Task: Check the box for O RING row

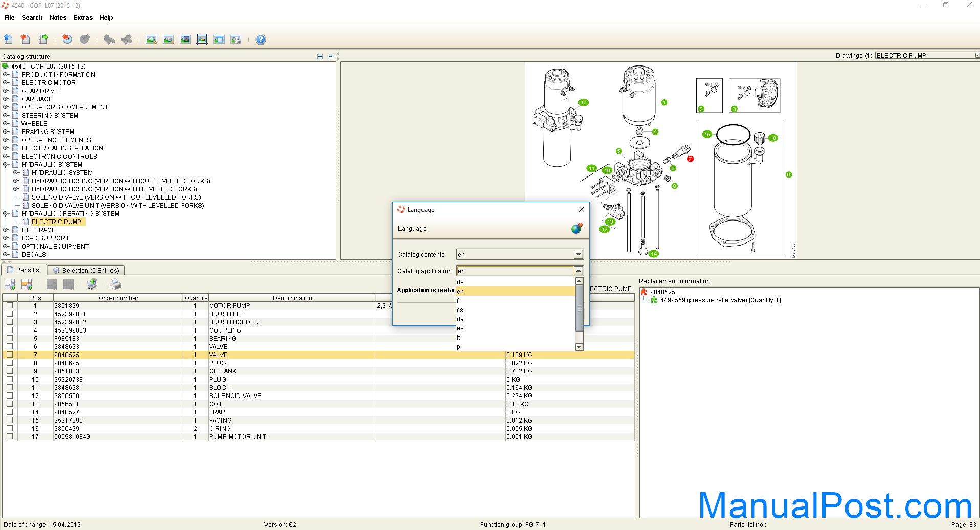Action: pyautogui.click(x=10, y=428)
